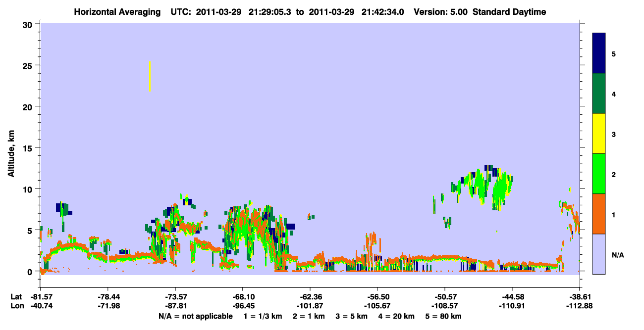644x330 pixels.
Task: Click the dark blue colorbar segment for 5
Action: (599, 53)
